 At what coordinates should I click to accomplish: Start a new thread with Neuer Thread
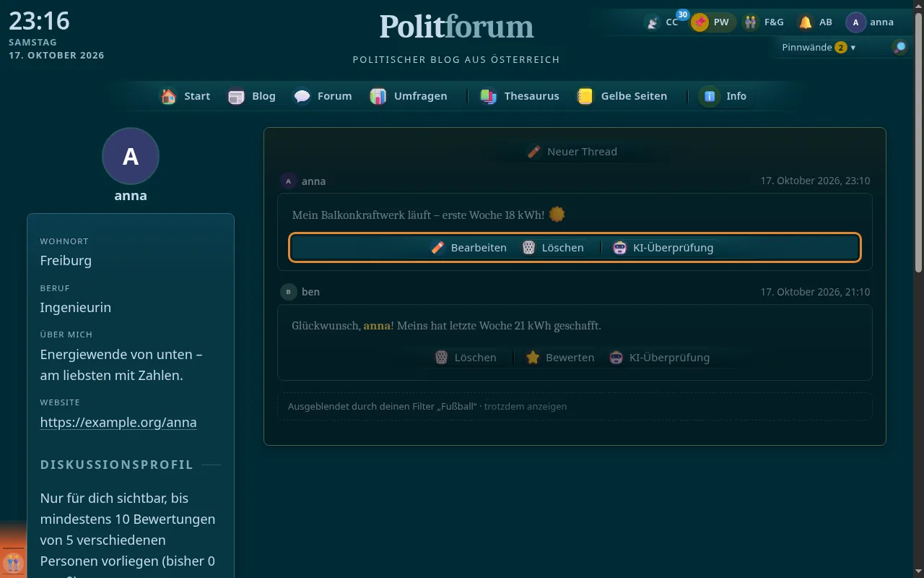[572, 152]
